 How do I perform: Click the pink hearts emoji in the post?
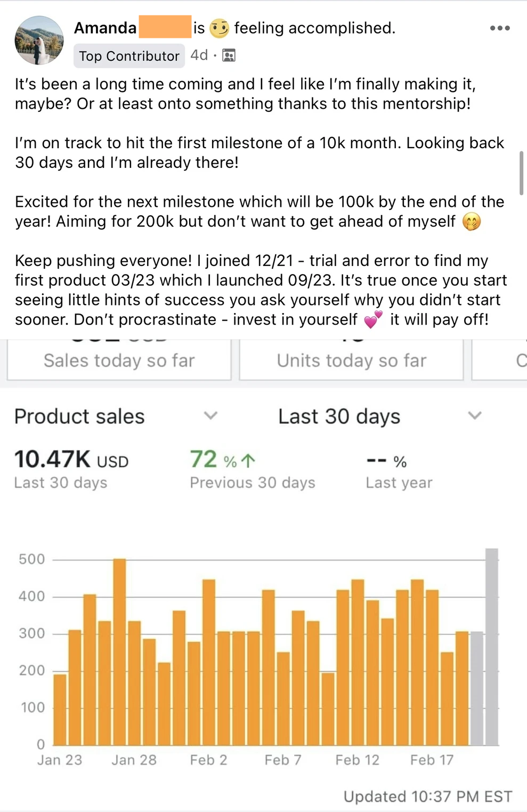pyautogui.click(x=373, y=319)
